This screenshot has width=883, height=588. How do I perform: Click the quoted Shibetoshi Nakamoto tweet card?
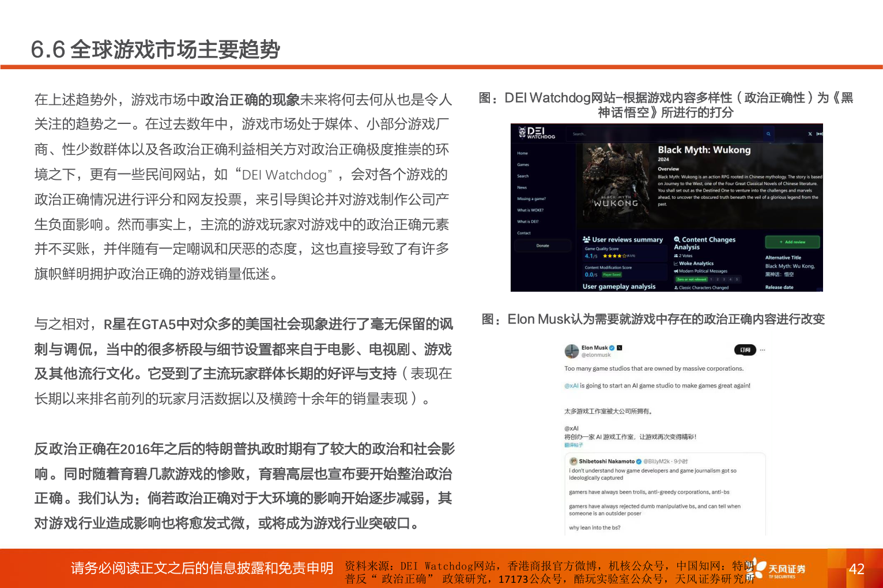[x=666, y=494]
